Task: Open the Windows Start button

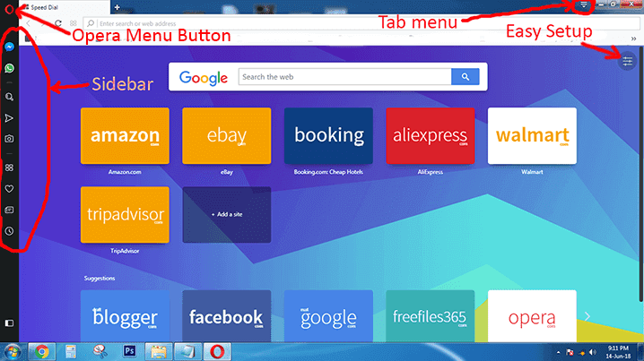Action: [13, 352]
